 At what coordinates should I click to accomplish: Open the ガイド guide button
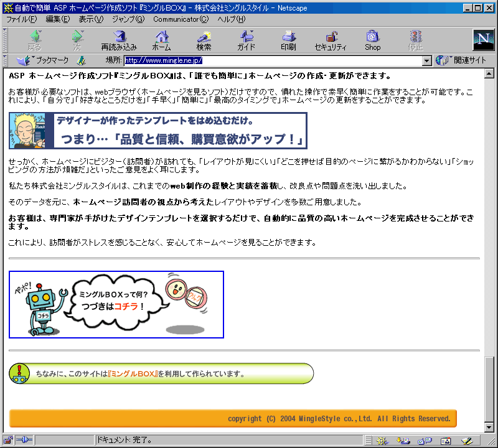[246, 40]
